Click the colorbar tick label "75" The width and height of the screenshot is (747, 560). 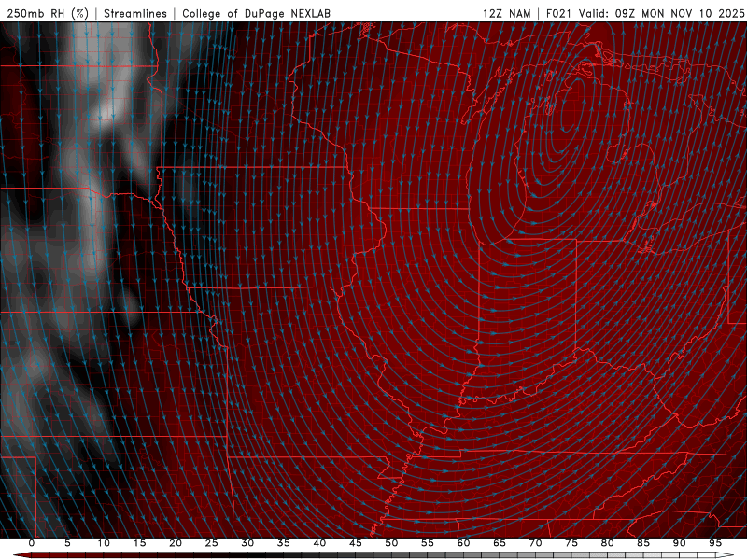click(571, 543)
